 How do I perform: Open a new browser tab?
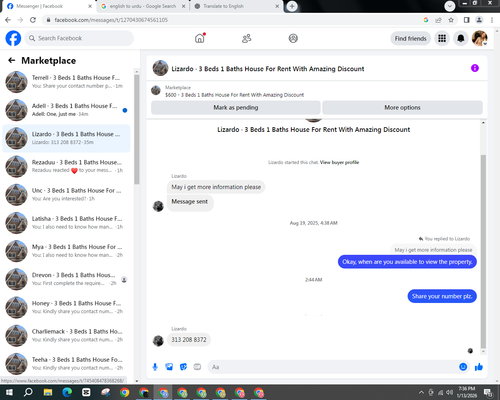pyautogui.click(x=292, y=6)
